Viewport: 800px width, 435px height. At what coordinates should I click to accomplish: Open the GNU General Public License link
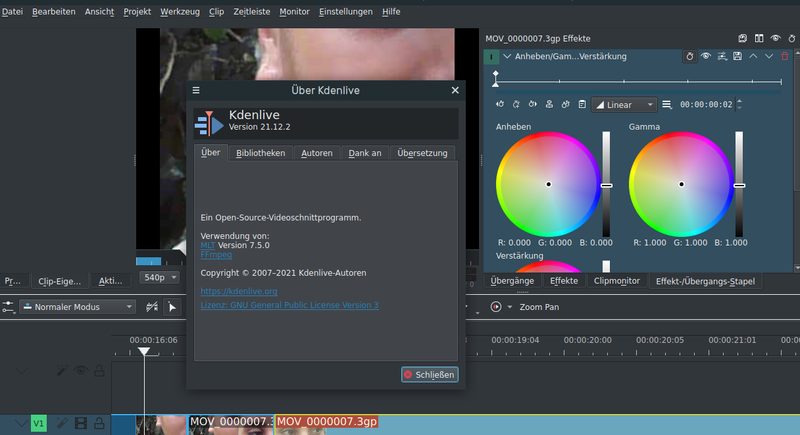pyautogui.click(x=289, y=305)
